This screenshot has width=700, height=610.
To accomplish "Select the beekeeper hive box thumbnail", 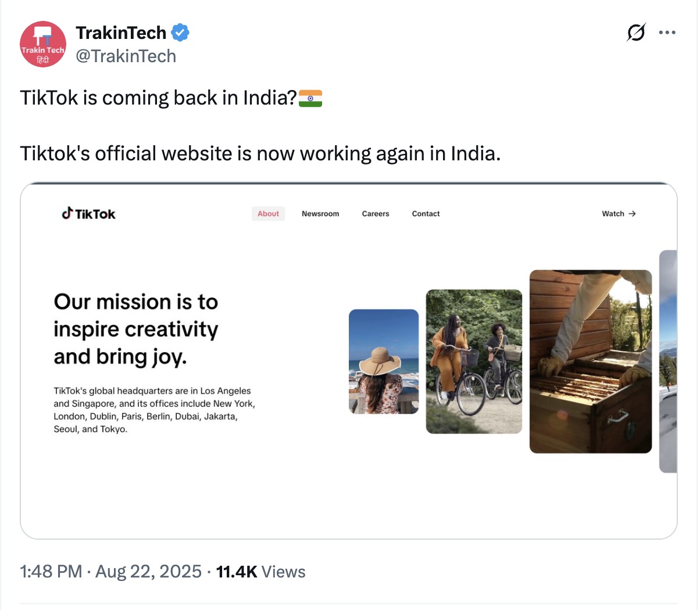I will 590,361.
